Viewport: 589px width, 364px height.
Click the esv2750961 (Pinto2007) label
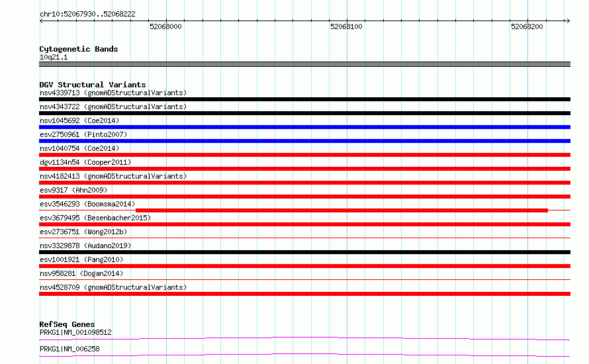tap(83, 134)
